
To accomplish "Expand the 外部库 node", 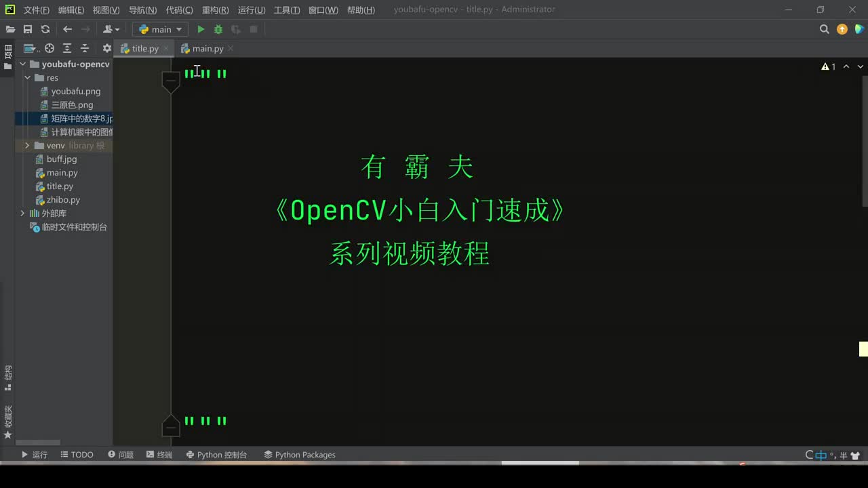I will 22,213.
